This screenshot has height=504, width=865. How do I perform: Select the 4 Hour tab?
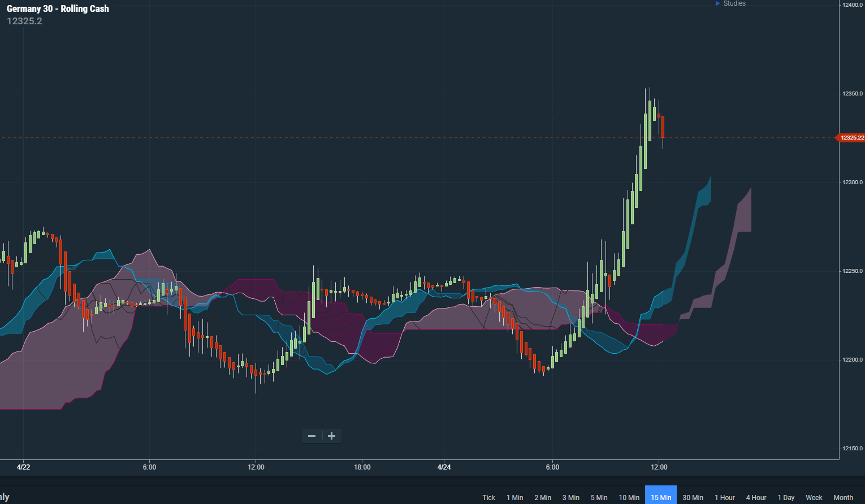pos(756,497)
